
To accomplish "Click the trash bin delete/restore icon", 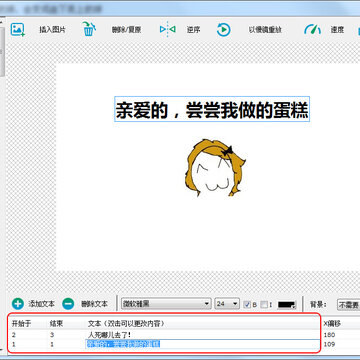I will click(x=89, y=29).
